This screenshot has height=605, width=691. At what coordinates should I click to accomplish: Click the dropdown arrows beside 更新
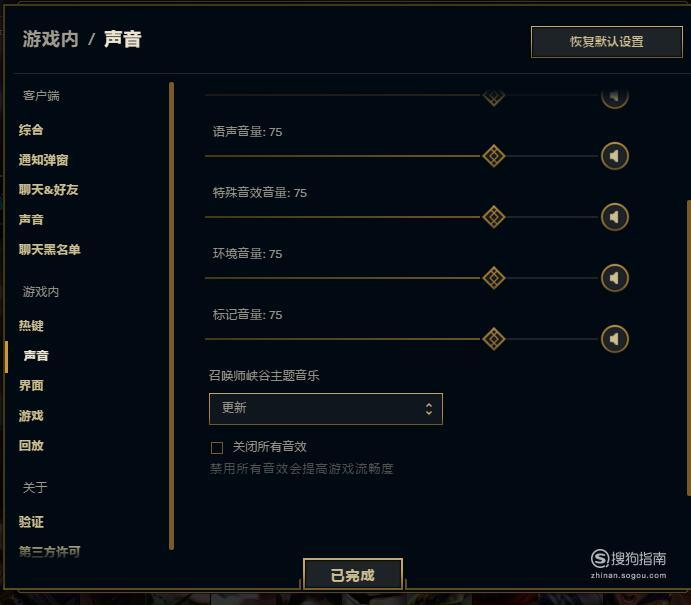429,409
